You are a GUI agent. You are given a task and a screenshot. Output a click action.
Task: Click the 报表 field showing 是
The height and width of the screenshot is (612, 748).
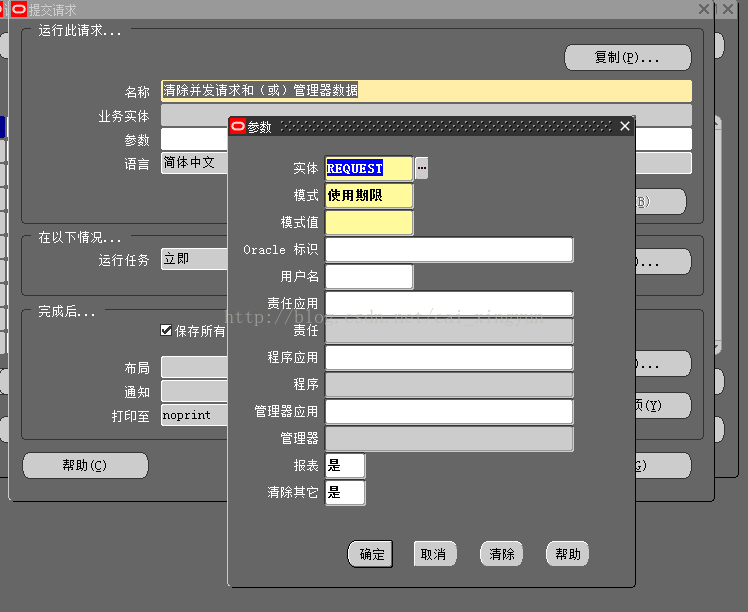click(345, 466)
